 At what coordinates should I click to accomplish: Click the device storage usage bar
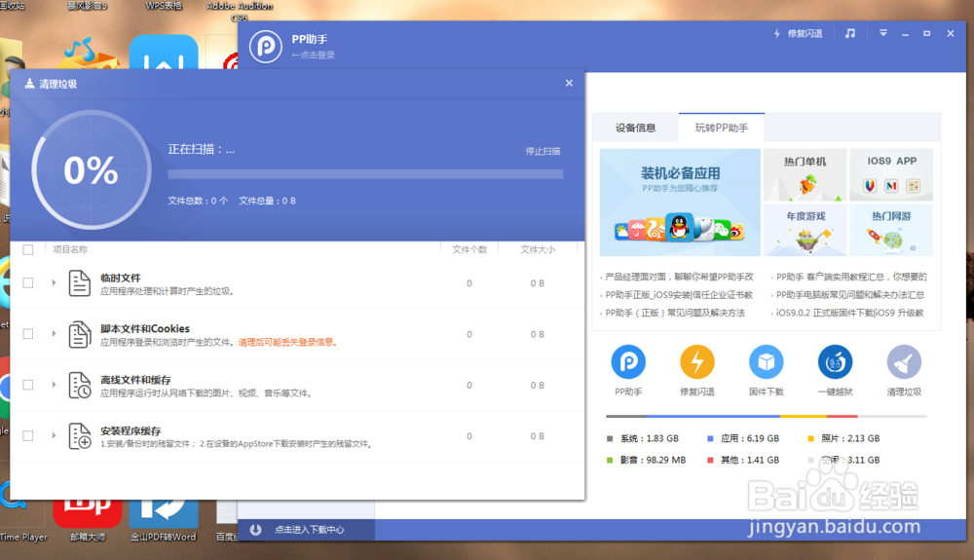[x=766, y=416]
